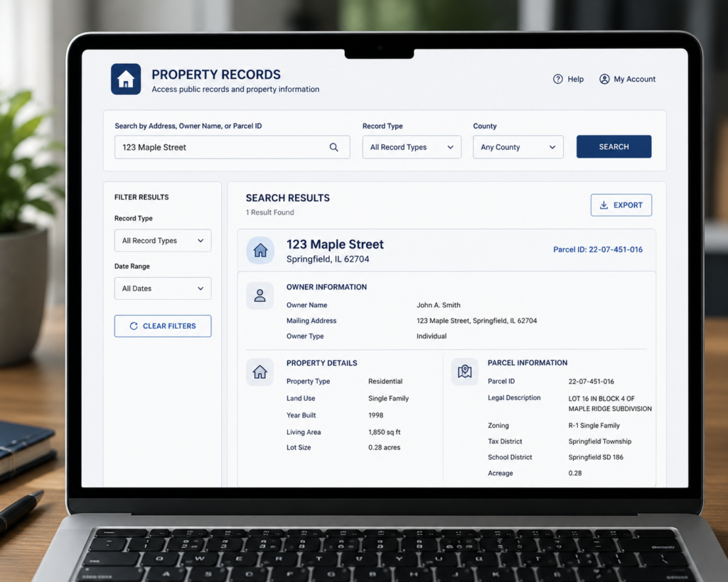
Task: Click the PARCEL INFORMATION heading
Action: [528, 363]
